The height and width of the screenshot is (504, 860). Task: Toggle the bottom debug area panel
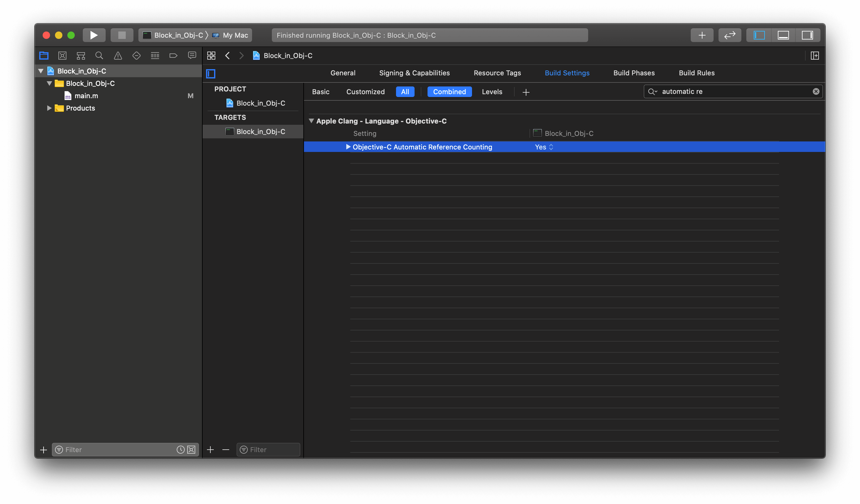(x=783, y=35)
